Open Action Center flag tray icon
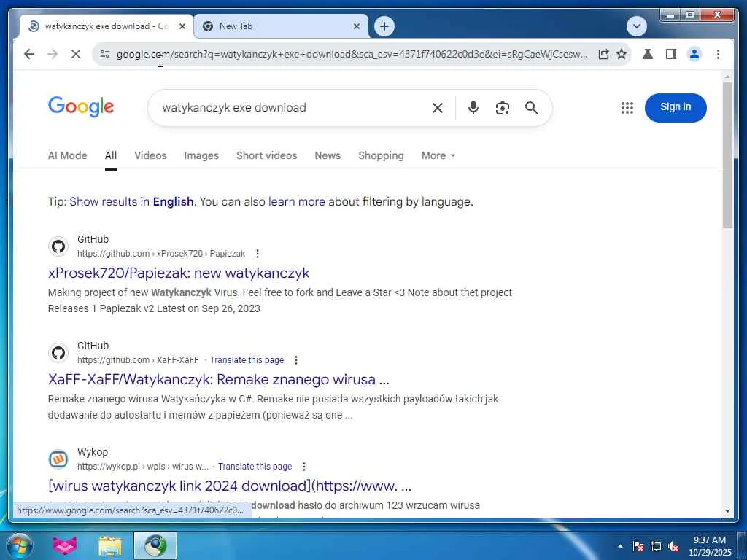 (638, 547)
